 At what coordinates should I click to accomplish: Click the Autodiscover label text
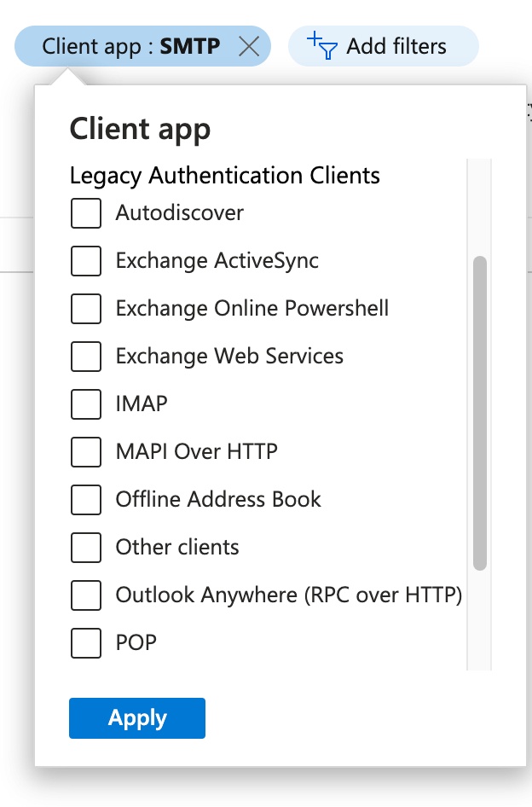click(x=180, y=212)
